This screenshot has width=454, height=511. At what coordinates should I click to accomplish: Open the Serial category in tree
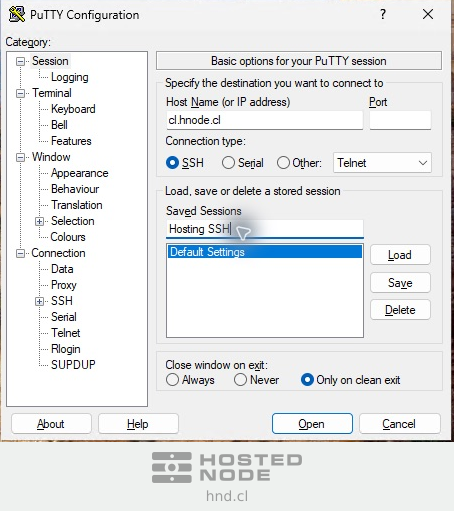(64, 317)
